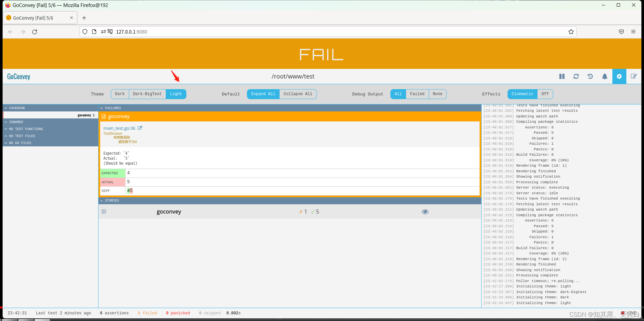Collapse the STORIES panel

point(290,201)
